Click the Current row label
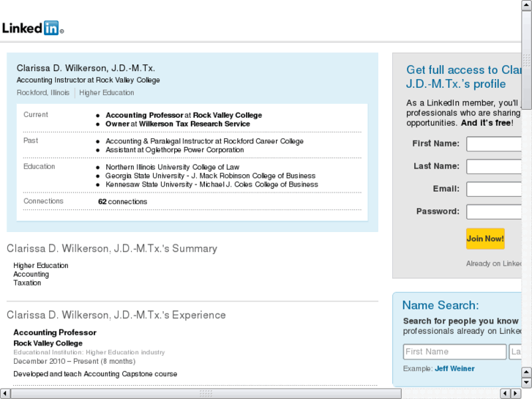Screen dimensions: 532x399 36,114
